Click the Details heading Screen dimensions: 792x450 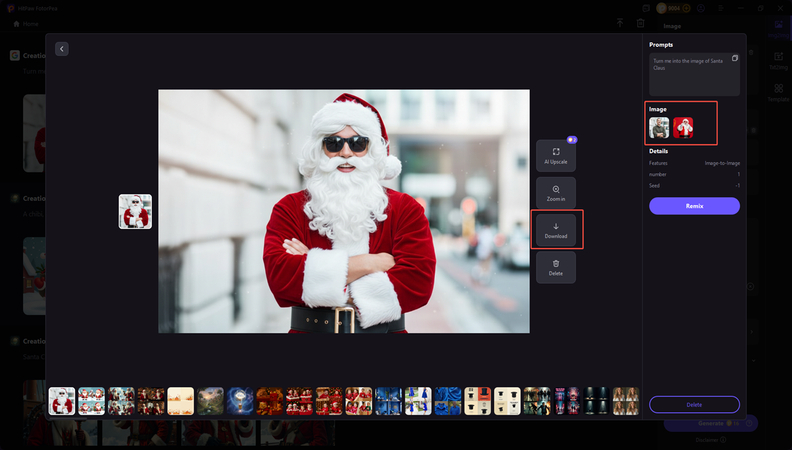coord(658,151)
